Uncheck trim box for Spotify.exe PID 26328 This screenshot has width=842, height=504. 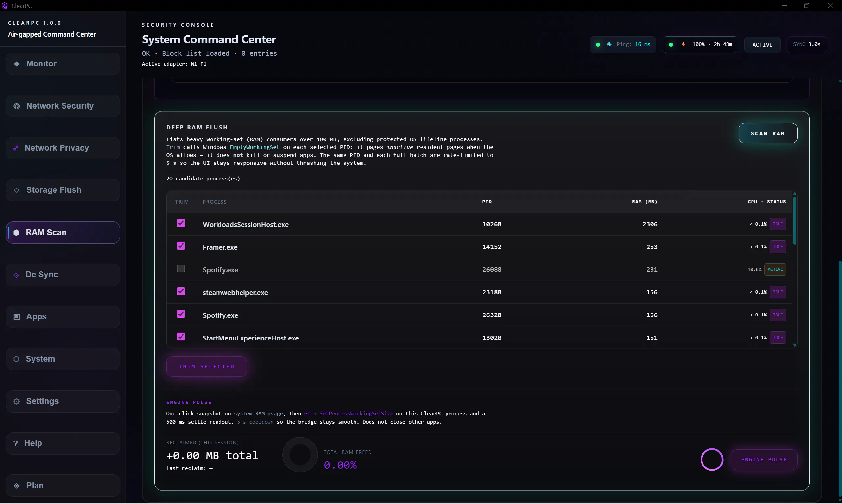pyautogui.click(x=181, y=314)
